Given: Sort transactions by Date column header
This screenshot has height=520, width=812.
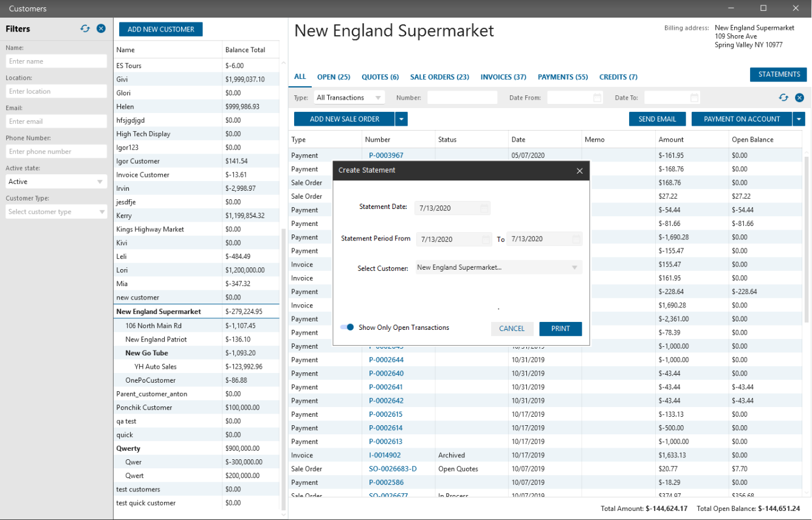Looking at the screenshot, I should click(545, 140).
